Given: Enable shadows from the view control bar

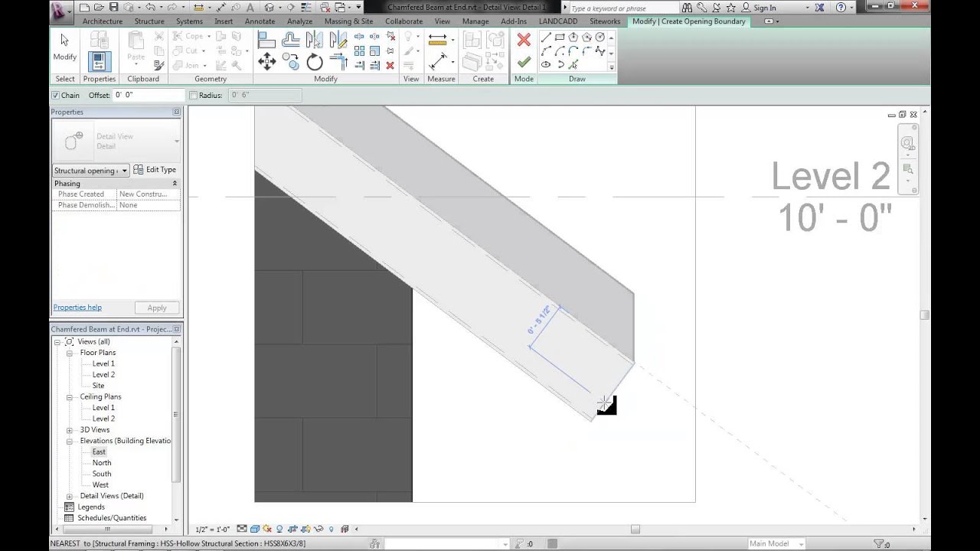Looking at the screenshot, I should pos(279,528).
